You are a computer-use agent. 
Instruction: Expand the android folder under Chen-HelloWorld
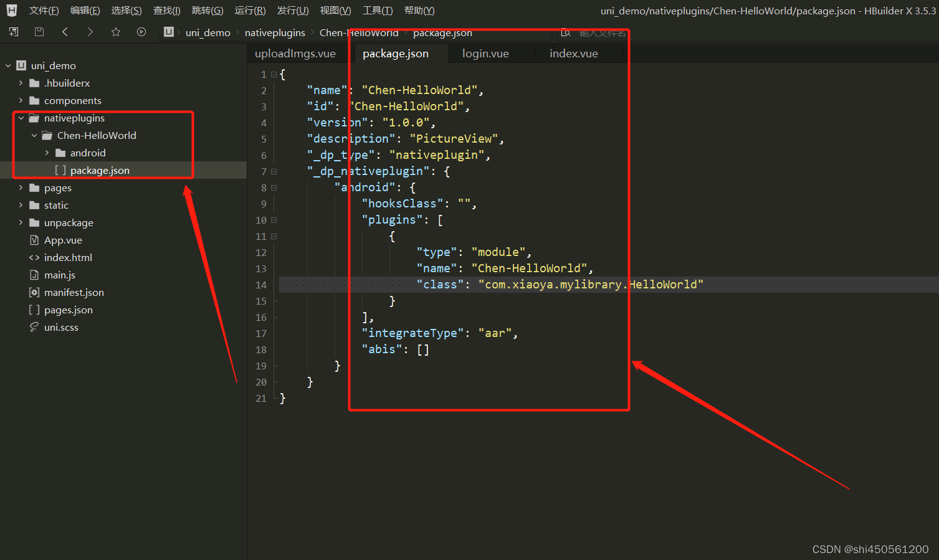48,153
